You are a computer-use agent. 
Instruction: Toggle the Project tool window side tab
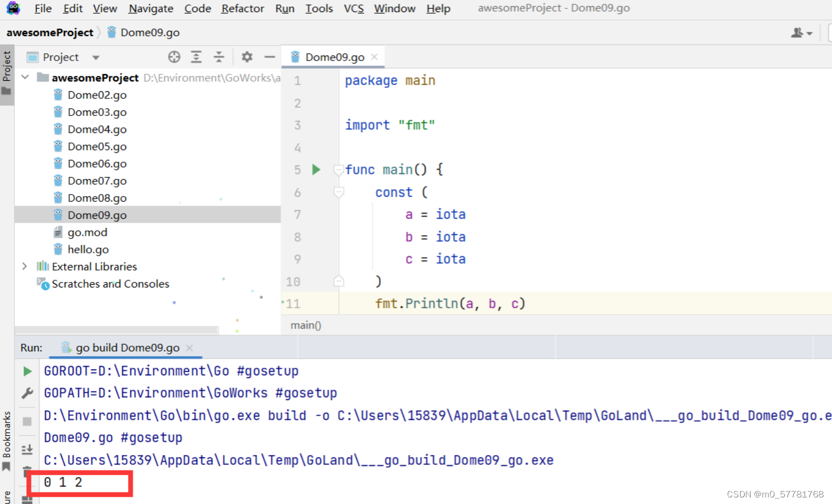[x=7, y=74]
